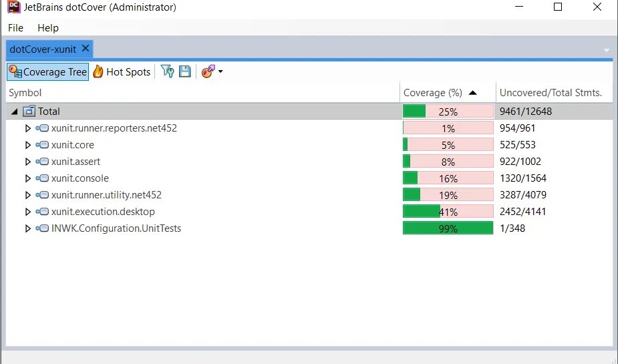Click assembly icon of xunit.runner.reporters.net452
This screenshot has height=364, width=618.
click(42, 128)
